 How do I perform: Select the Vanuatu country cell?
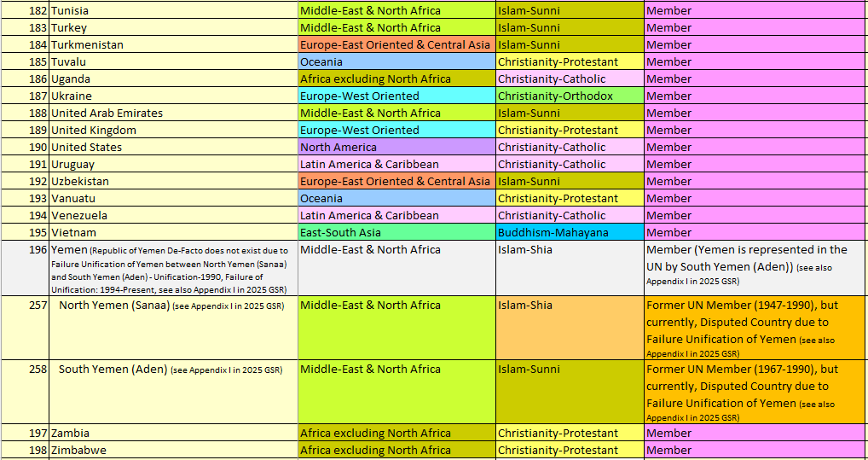pyautogui.click(x=174, y=198)
